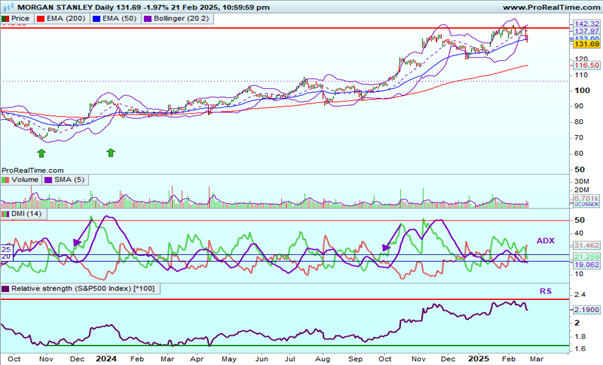Screen dimensions: 603x365
Task: Click the 1.8 relative strength axis label
Action: (580, 337)
